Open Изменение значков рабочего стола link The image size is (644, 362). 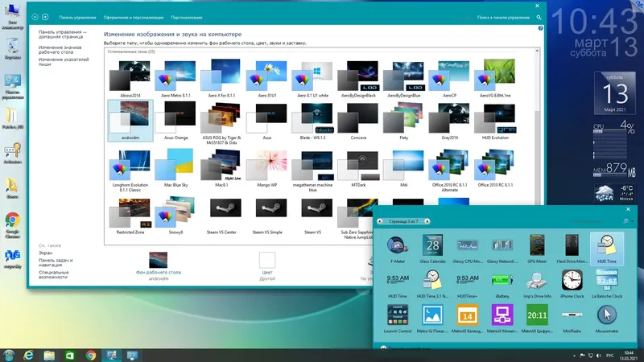tap(60, 50)
